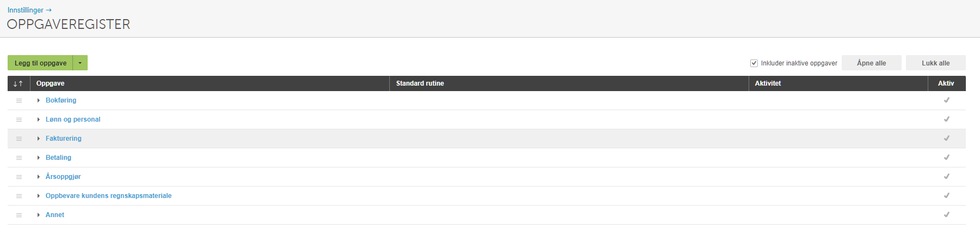Screen dimensions: 980x240
Task: Expand the Årsoppgjør row's disclosure triangle
Action: (x=39, y=177)
